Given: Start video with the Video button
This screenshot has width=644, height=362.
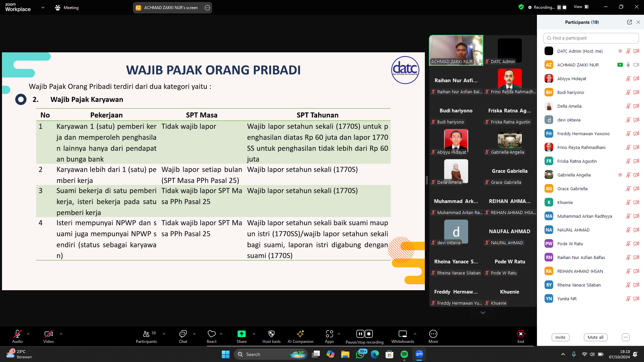Looking at the screenshot, I should 48,334.
